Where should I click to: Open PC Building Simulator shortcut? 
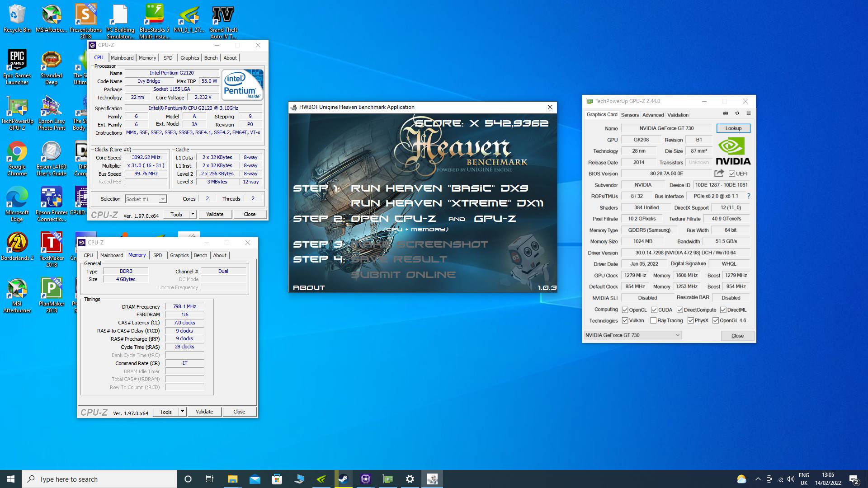click(x=120, y=22)
